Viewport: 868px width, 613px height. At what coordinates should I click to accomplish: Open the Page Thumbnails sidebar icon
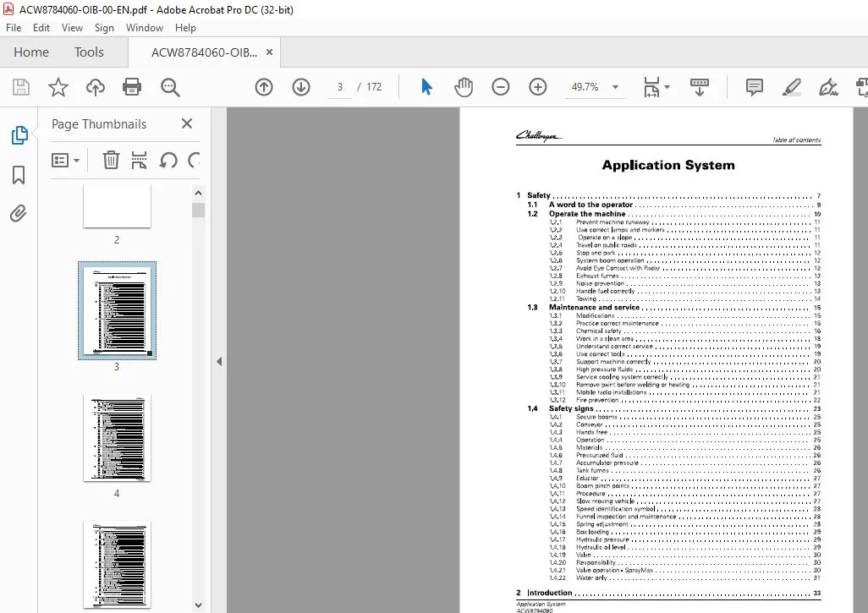[19, 135]
